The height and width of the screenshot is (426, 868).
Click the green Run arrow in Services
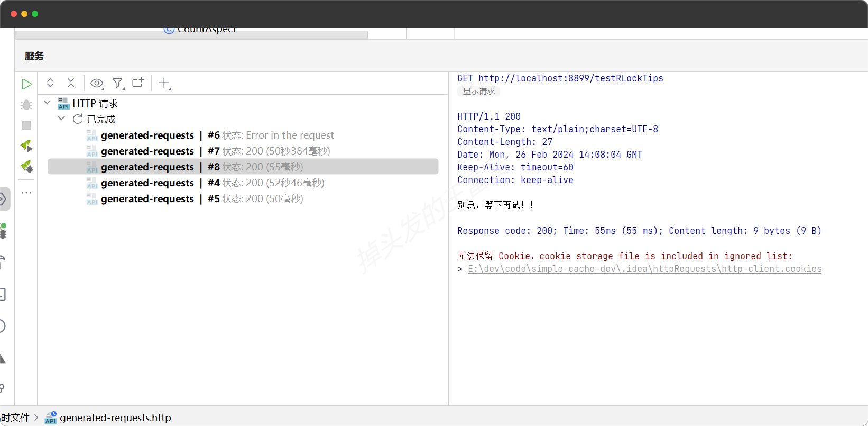tap(26, 84)
